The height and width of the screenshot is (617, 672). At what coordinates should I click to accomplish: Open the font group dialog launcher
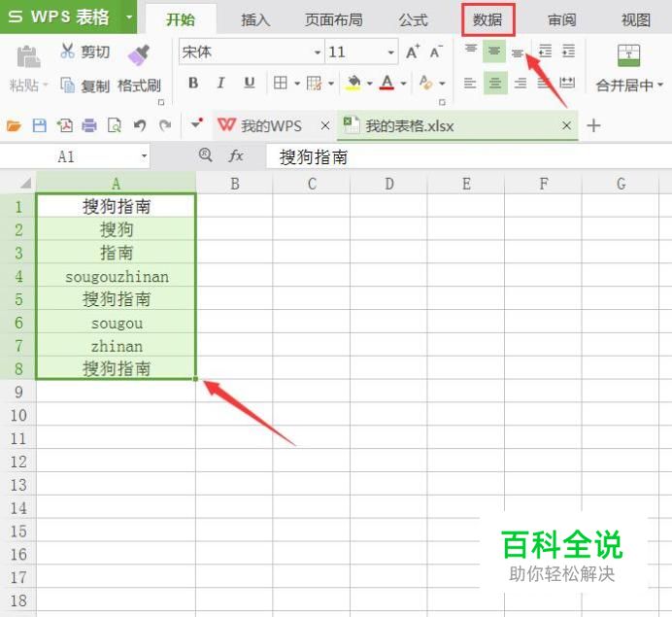point(442,102)
